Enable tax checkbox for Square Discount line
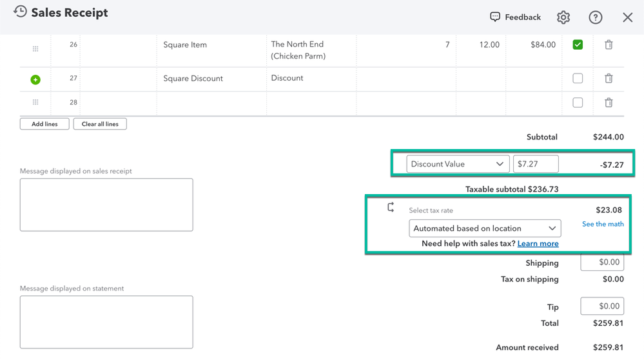644x360 pixels. point(578,79)
